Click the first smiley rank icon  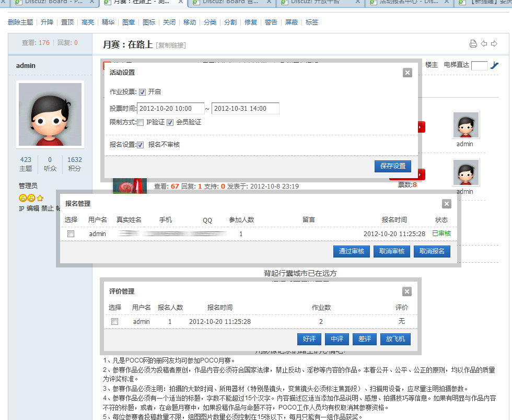point(22,198)
